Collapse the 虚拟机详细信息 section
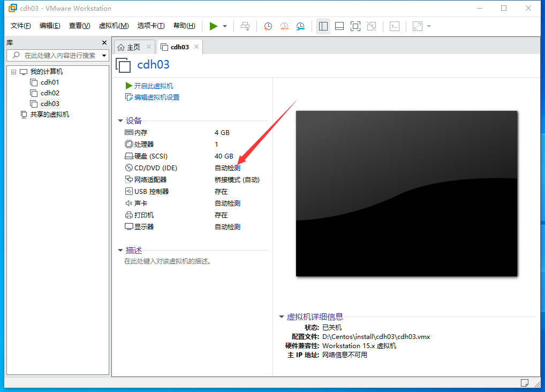545x392 pixels. pos(282,316)
